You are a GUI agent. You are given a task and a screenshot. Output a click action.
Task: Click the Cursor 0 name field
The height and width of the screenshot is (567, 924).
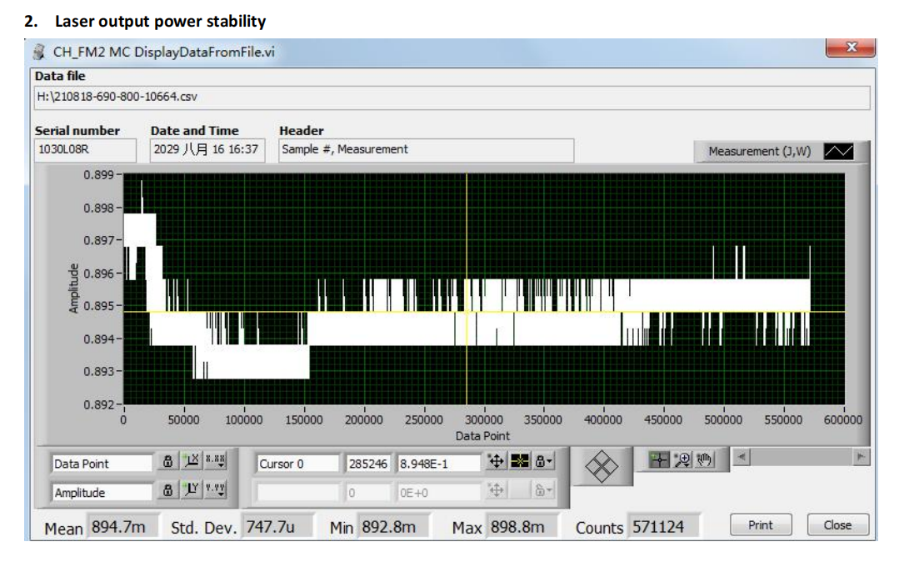pos(298,464)
